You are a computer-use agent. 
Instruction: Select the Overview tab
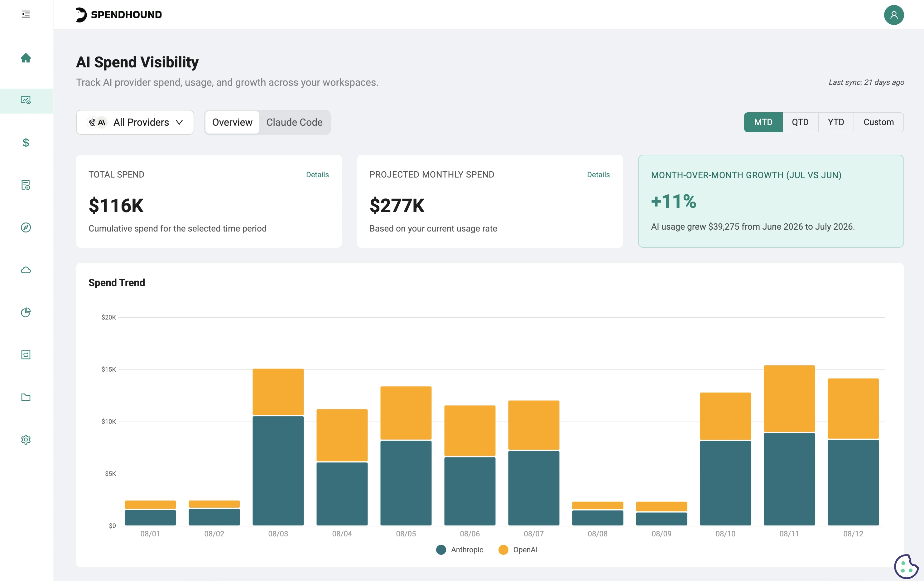pyautogui.click(x=232, y=122)
